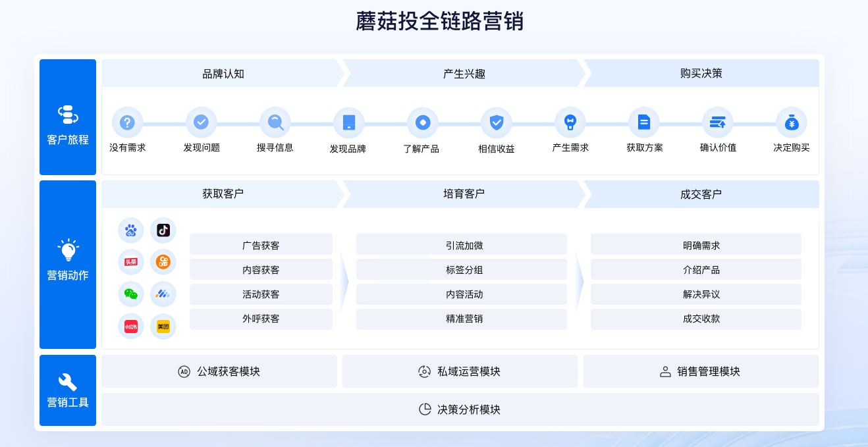Click the question mark icon above 没有需求

(127, 122)
